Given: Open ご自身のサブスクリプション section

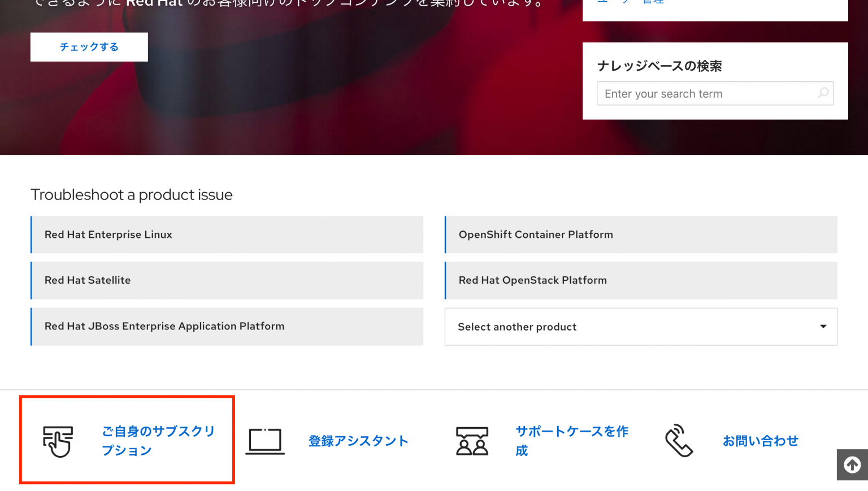Looking at the screenshot, I should [x=158, y=441].
